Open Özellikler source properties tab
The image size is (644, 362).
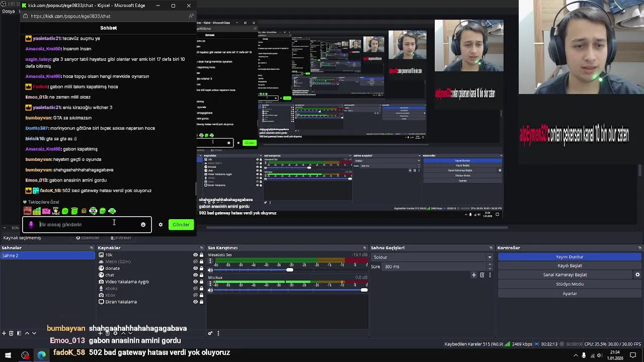pyautogui.click(x=88, y=238)
